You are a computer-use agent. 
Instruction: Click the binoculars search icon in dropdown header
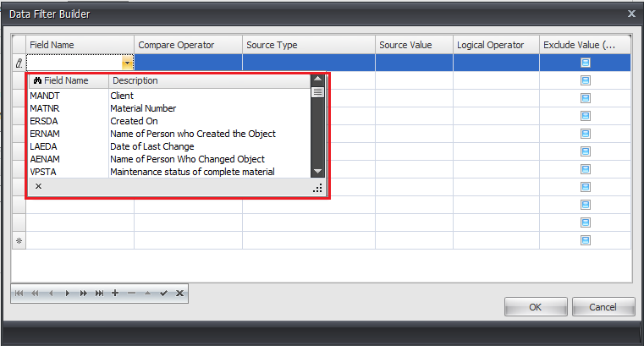37,81
